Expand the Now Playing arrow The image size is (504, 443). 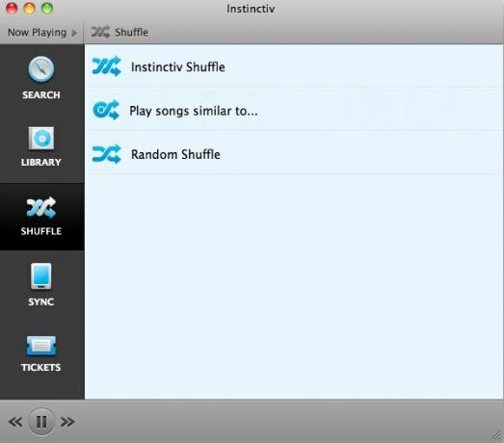pos(74,33)
